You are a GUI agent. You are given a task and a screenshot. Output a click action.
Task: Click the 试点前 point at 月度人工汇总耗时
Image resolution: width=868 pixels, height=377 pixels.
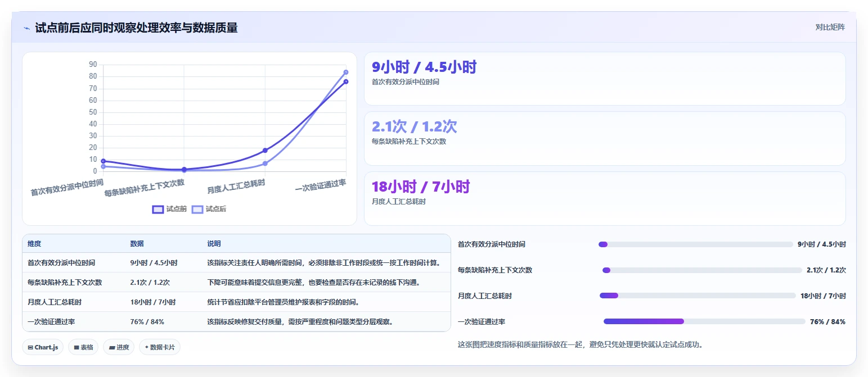point(265,150)
